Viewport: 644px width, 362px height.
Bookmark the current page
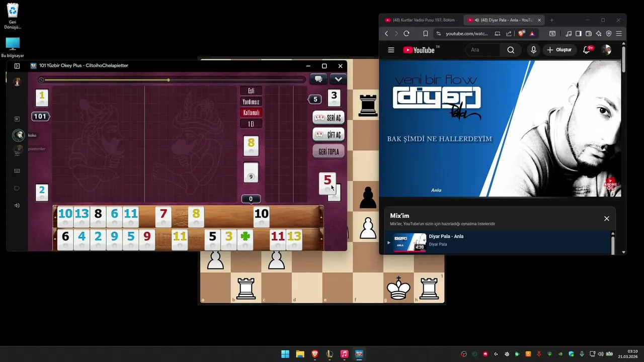426,34
